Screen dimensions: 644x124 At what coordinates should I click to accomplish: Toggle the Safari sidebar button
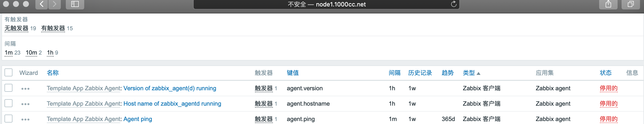75,4
